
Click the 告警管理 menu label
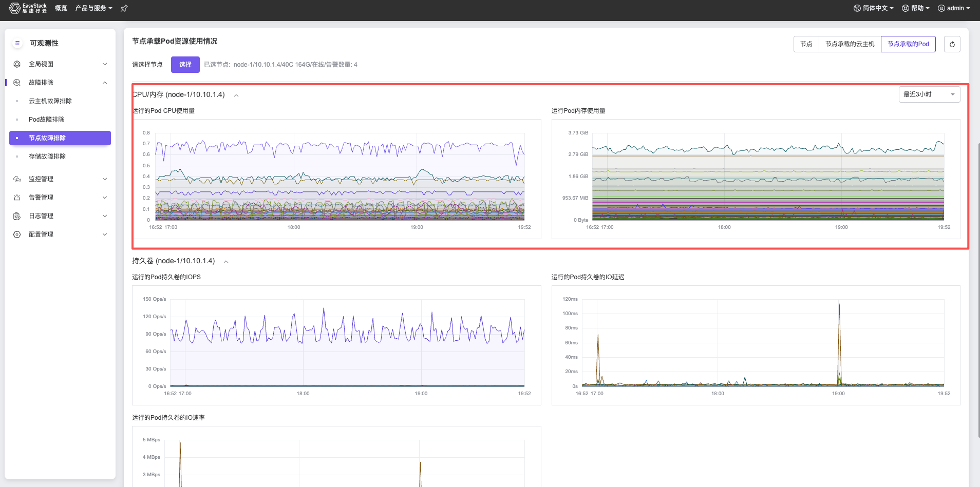coord(41,198)
